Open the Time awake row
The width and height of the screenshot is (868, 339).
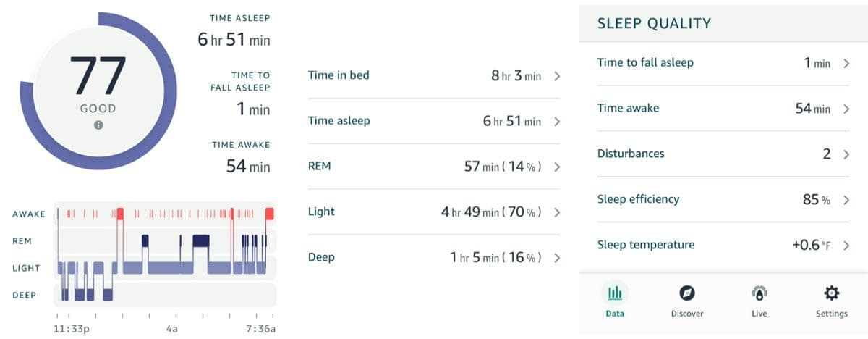723,109
